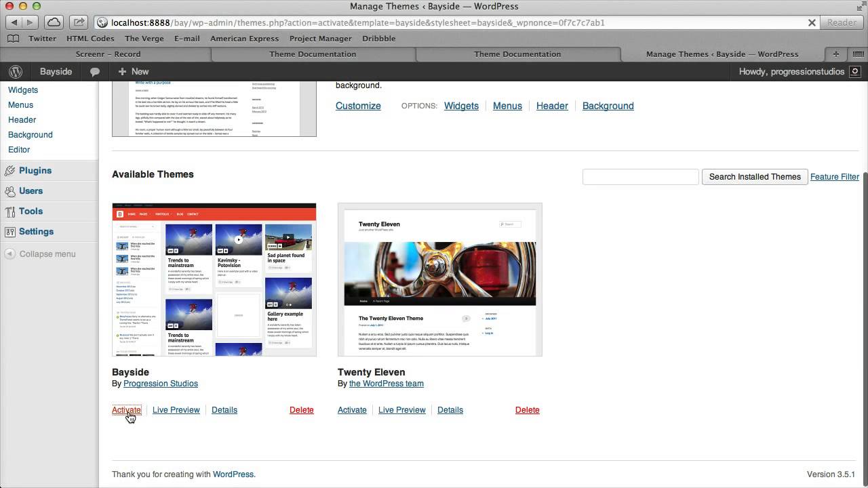Open The Verge bookmark
Viewport: 868px width, 488px height.
click(x=144, y=39)
